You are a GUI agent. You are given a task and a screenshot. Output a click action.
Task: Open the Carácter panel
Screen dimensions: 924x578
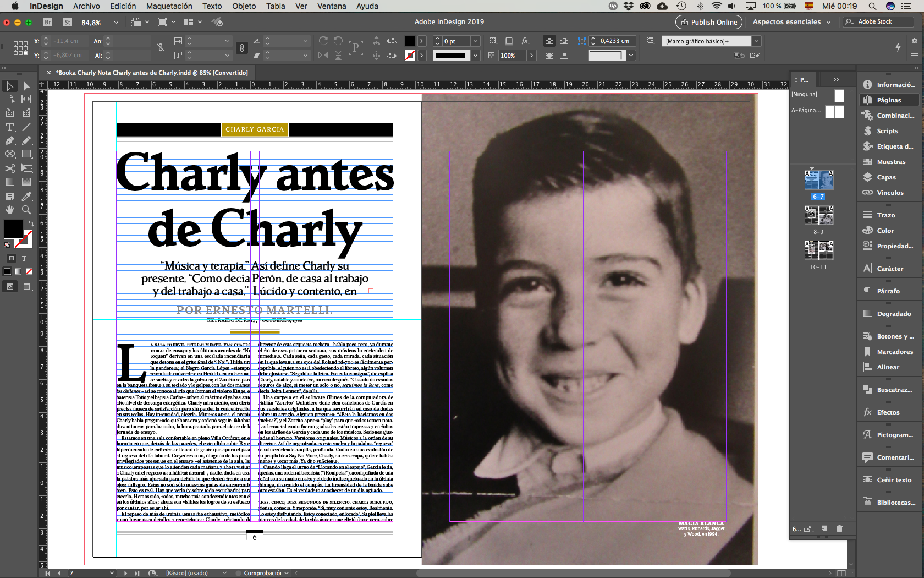click(890, 269)
